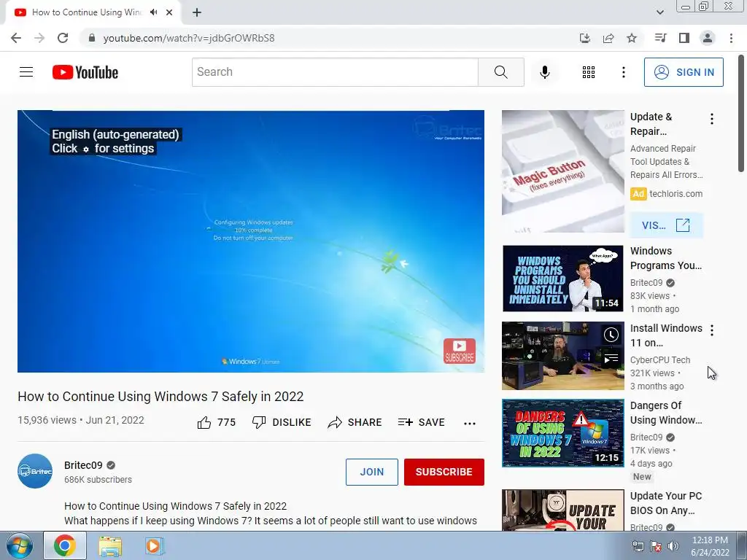This screenshot has width=747, height=560.
Task: Toggle Chrome side panel icon
Action: [x=684, y=38]
